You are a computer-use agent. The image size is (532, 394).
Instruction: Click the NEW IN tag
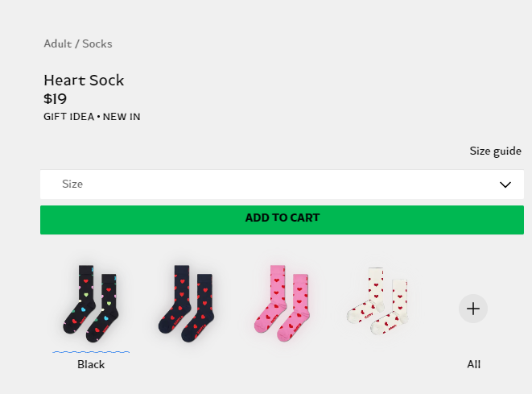click(x=122, y=117)
